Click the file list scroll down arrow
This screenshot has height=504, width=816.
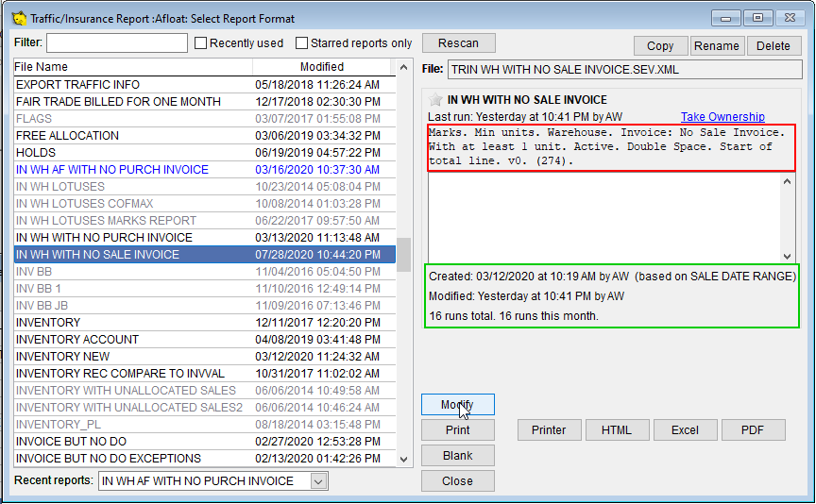tap(404, 459)
